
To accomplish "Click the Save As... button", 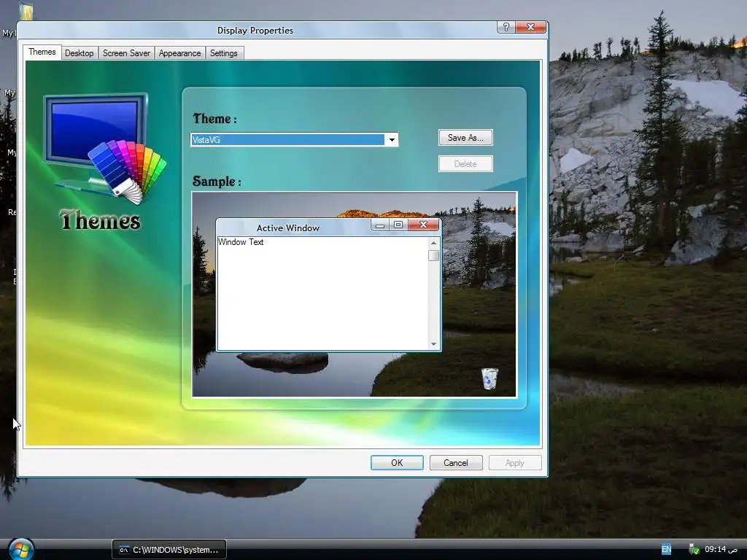I will tap(465, 138).
